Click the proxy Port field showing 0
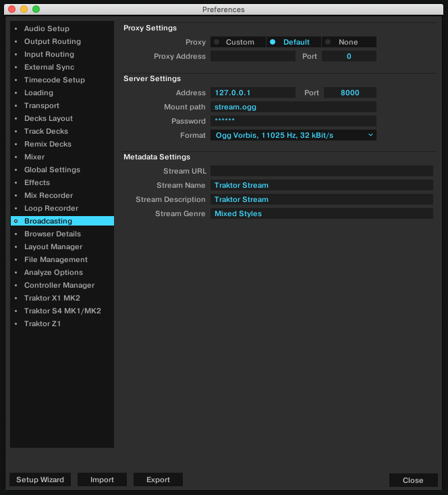448x495 pixels. (349, 56)
